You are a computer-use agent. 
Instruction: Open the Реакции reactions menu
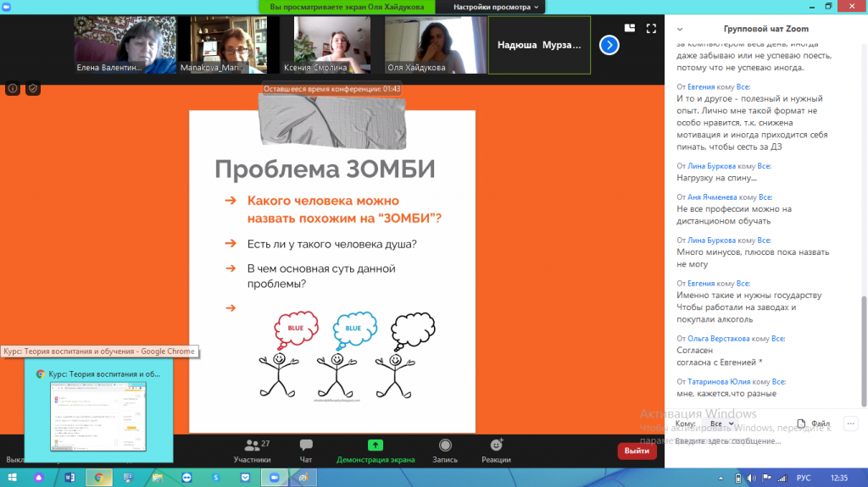point(496,449)
